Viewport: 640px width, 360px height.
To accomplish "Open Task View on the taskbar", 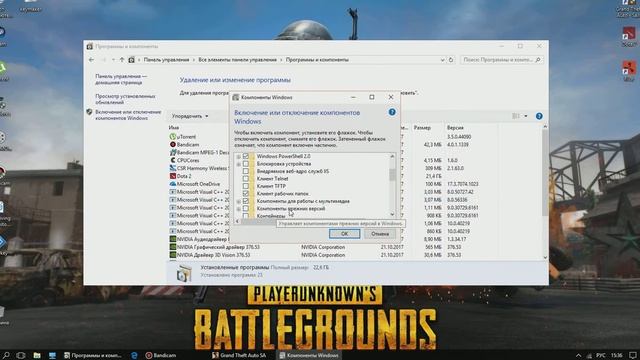I will tap(21, 356).
